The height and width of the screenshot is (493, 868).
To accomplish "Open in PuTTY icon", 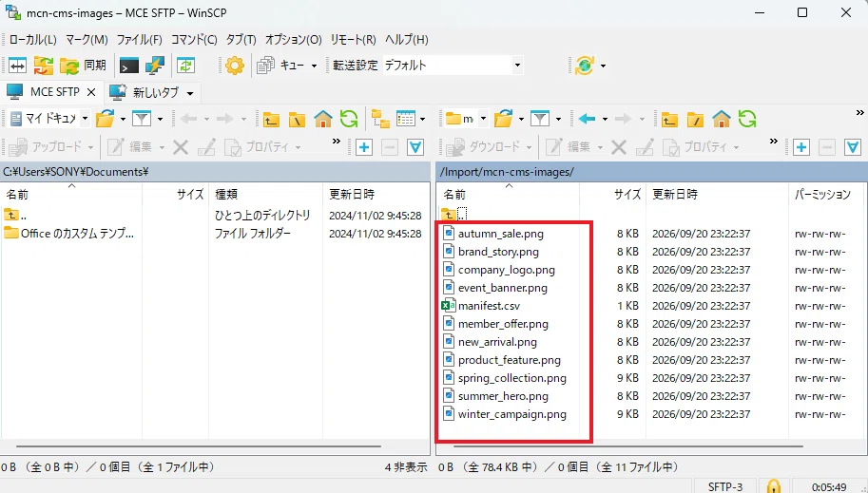I will tap(155, 66).
